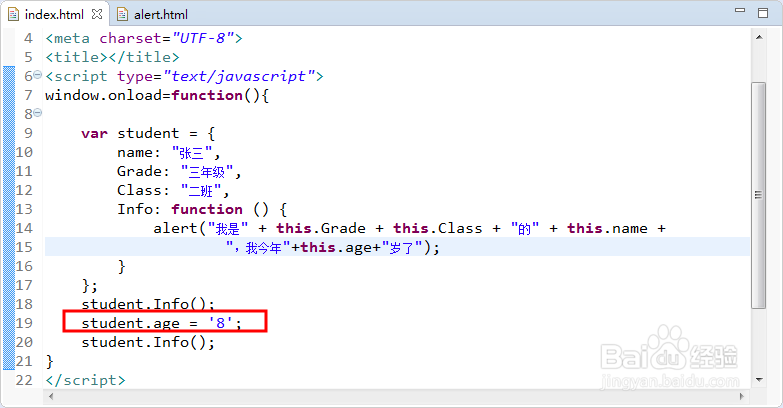
Task: Click student.Info() on line 20
Action: click(x=148, y=343)
